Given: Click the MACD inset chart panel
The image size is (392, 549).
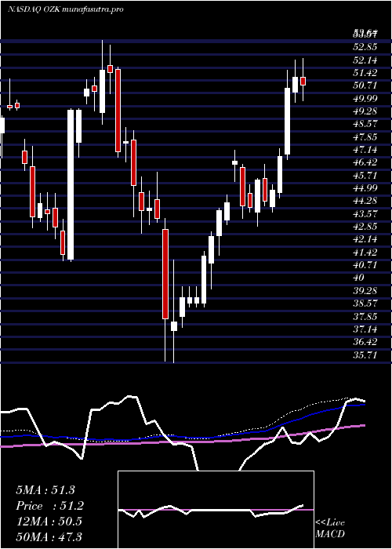Looking at the screenshot, I should click(216, 510).
